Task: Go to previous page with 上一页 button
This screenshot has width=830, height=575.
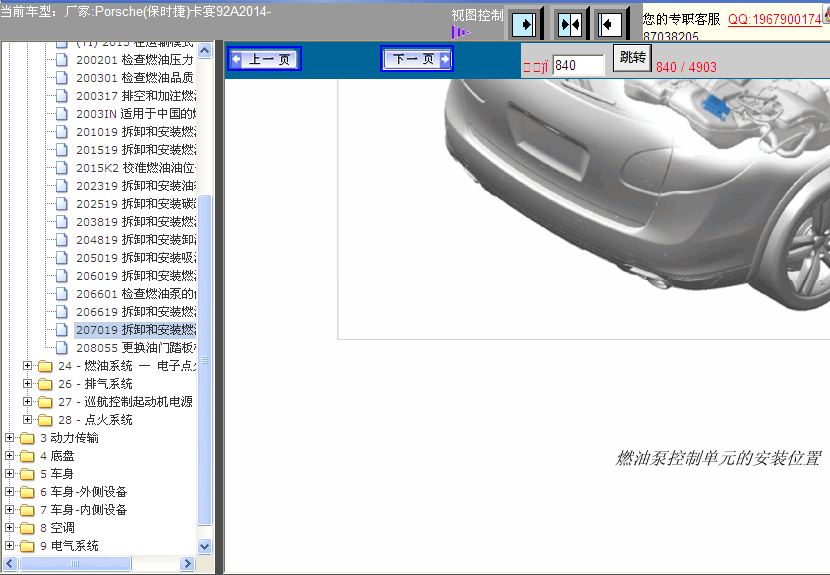Action: click(x=264, y=60)
